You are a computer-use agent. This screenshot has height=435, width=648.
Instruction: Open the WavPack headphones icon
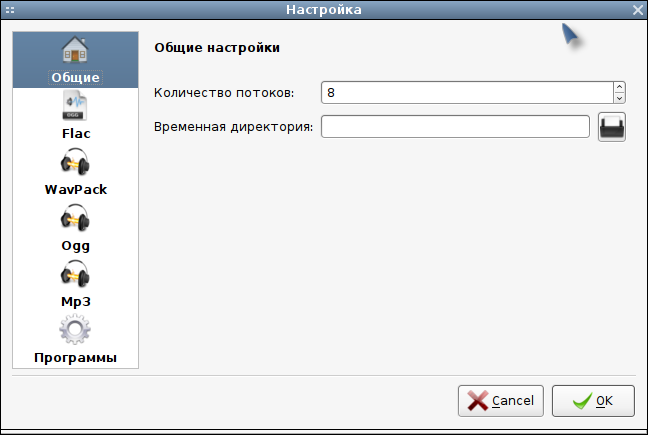coord(75,162)
